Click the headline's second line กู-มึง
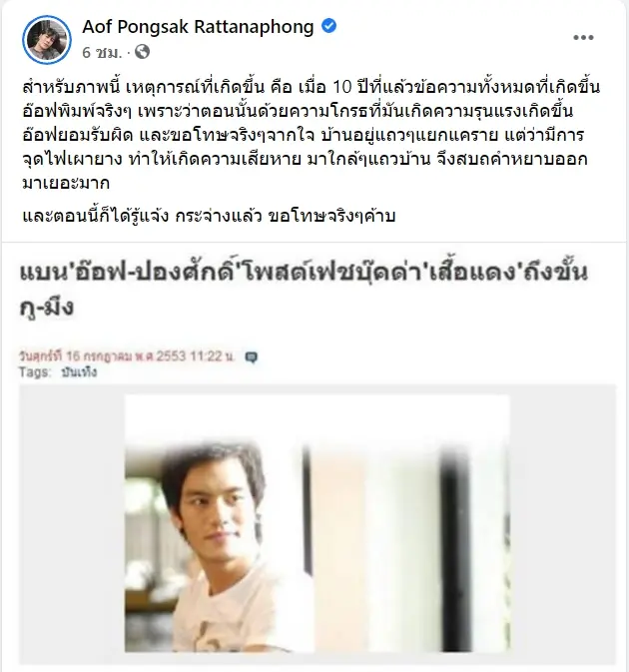The image size is (629, 672). point(47,307)
